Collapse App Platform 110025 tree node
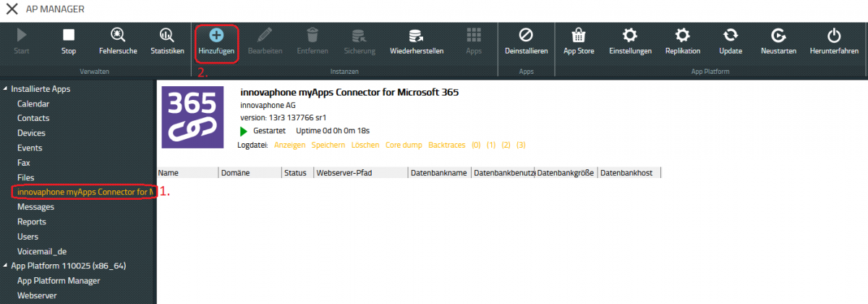Viewport: 868px width, 304px height. pos(6,266)
